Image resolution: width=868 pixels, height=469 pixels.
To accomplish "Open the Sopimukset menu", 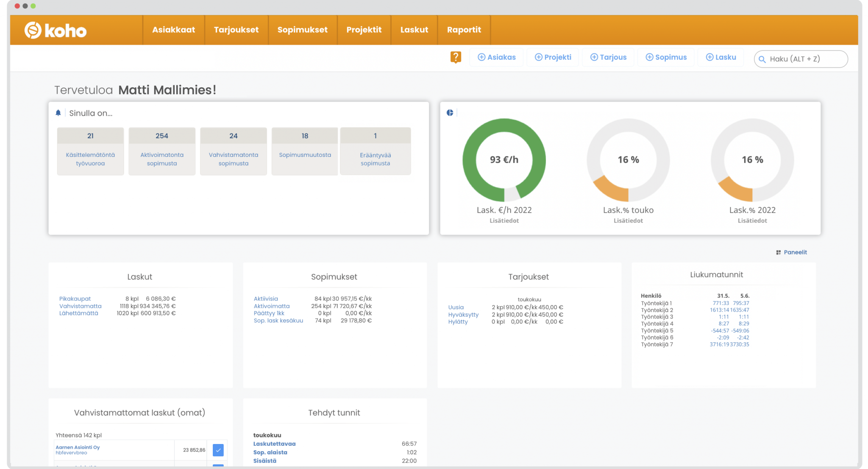I will tap(302, 30).
